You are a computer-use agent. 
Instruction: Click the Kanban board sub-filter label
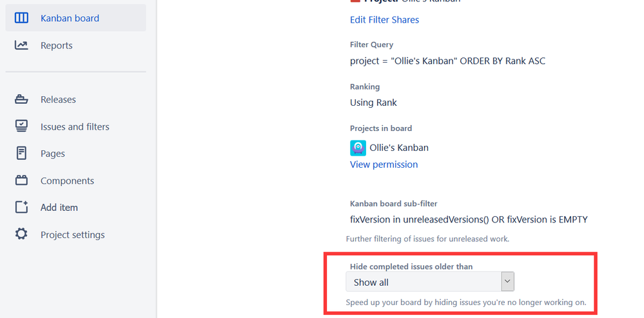click(393, 204)
